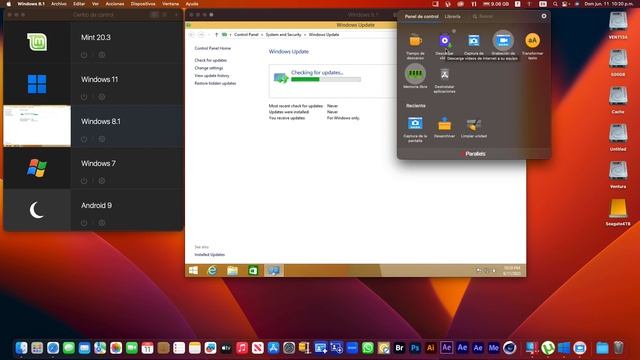Screen dimensions: 640x360
Task: Power on the Mint 20.3 virtual machine
Action: coord(84,55)
